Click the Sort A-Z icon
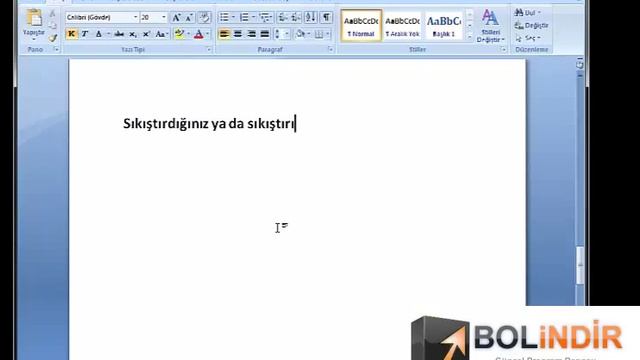The height and width of the screenshot is (360, 640). (x=311, y=17)
